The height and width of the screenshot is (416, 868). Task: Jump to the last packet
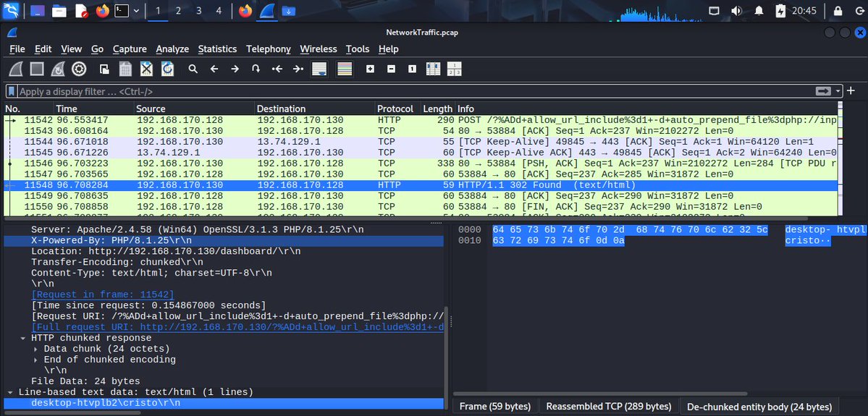[298, 69]
